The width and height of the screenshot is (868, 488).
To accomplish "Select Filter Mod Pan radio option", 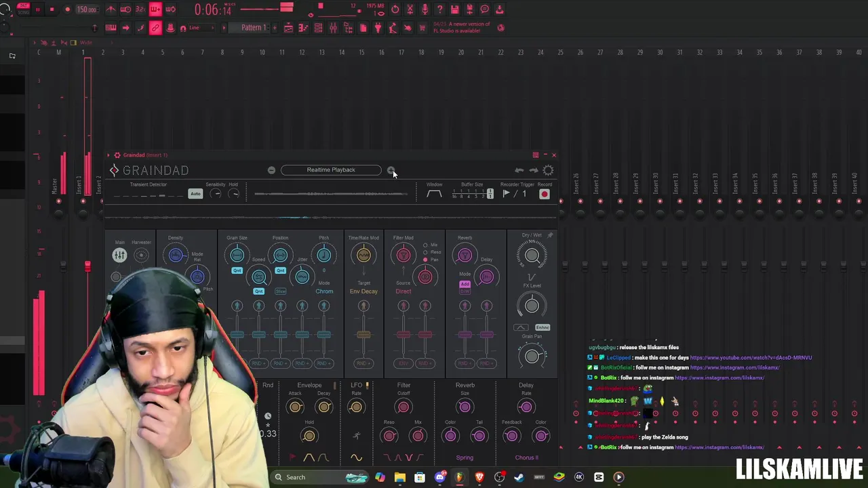I will 425,260.
